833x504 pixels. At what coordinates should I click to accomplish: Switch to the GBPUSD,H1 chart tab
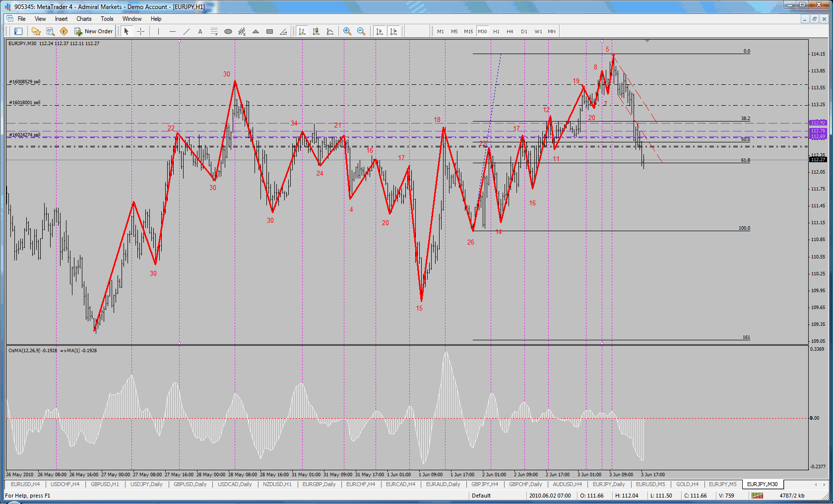point(105,484)
